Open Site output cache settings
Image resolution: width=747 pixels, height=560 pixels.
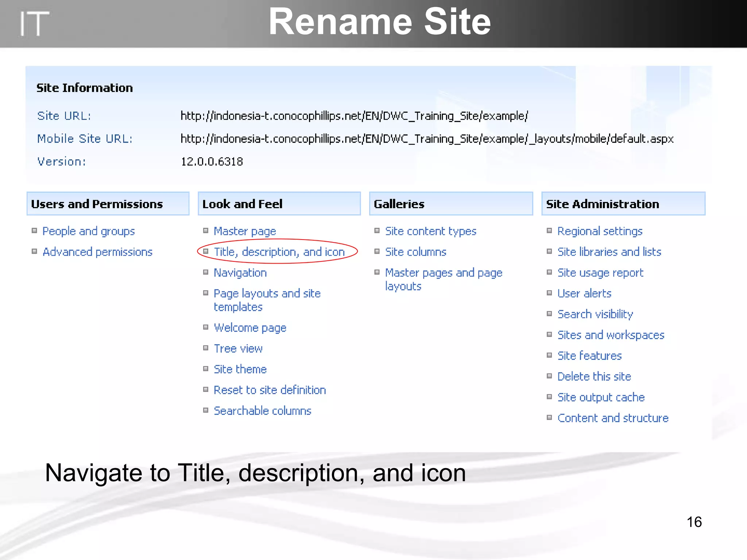pos(601,397)
